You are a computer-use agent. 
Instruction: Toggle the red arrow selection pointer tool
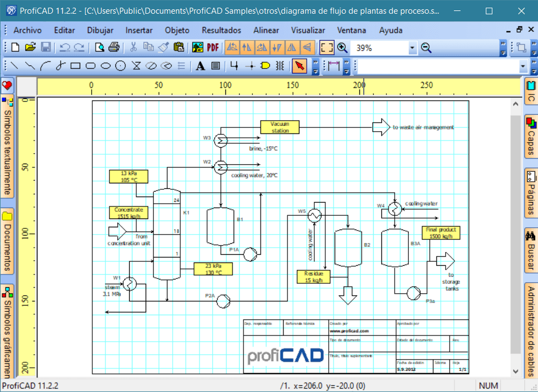299,65
